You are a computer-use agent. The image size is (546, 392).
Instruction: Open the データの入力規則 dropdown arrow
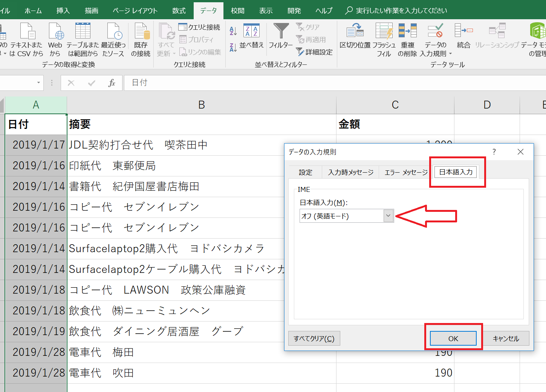tap(450, 54)
